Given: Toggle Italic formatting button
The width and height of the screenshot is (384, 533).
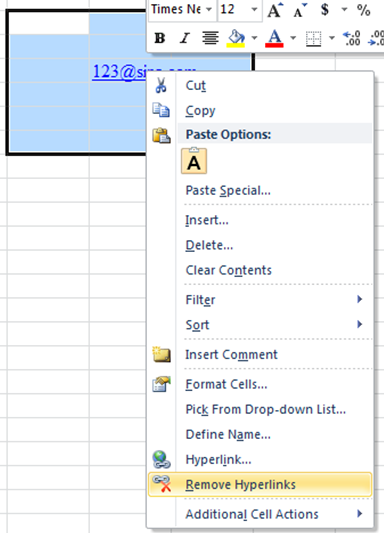Looking at the screenshot, I should coord(185,38).
